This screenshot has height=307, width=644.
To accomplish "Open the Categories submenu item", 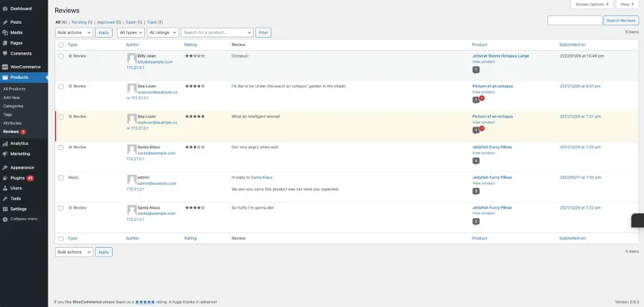I will point(13,106).
